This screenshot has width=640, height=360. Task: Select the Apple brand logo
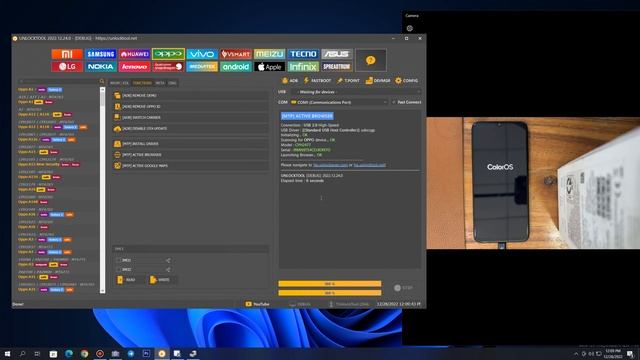[x=269, y=67]
